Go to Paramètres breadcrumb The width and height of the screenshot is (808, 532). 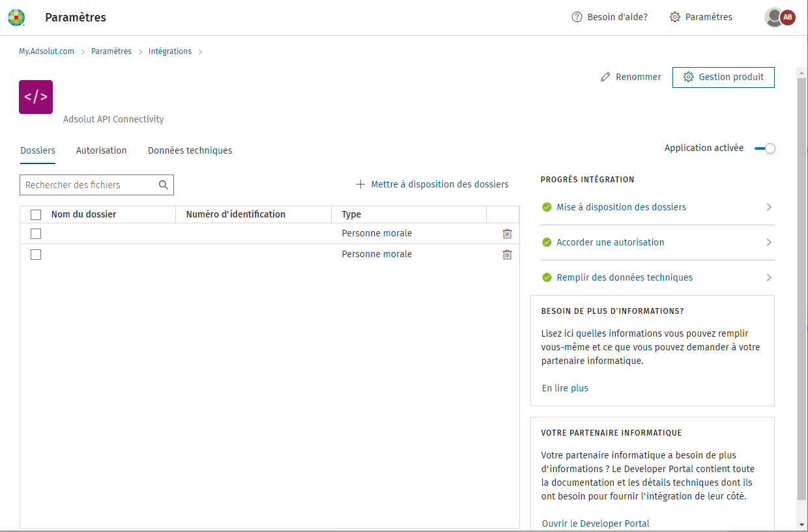[111, 51]
